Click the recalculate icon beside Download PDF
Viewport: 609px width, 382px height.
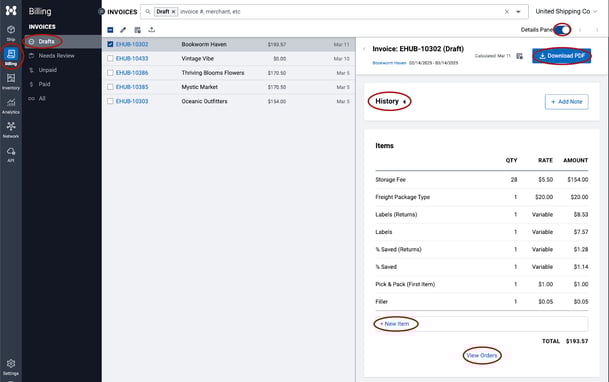[x=519, y=56]
